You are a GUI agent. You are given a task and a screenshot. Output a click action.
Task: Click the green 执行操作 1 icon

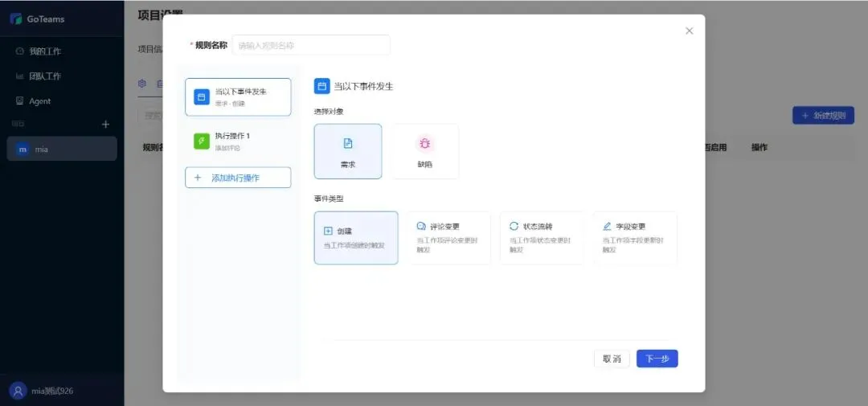tap(202, 141)
